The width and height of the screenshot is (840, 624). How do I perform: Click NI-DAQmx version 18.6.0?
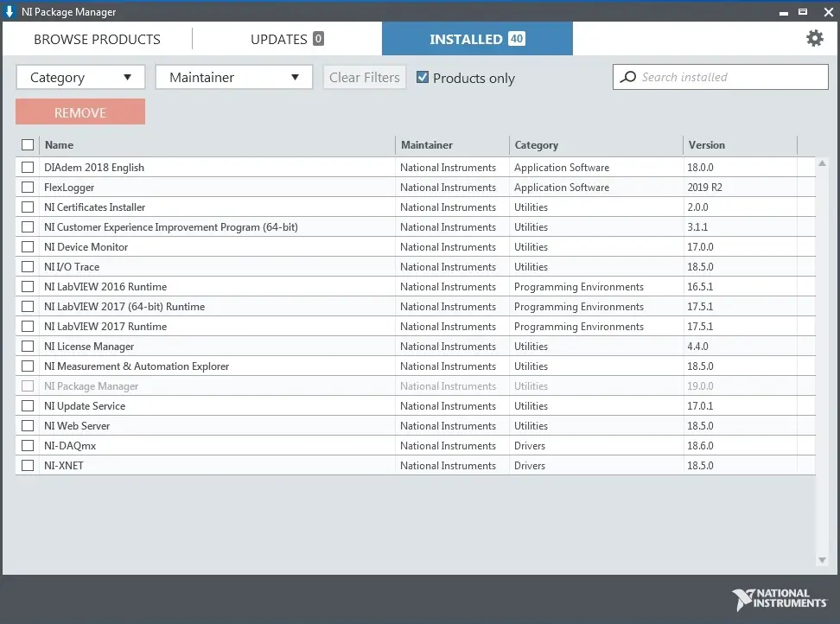point(700,446)
